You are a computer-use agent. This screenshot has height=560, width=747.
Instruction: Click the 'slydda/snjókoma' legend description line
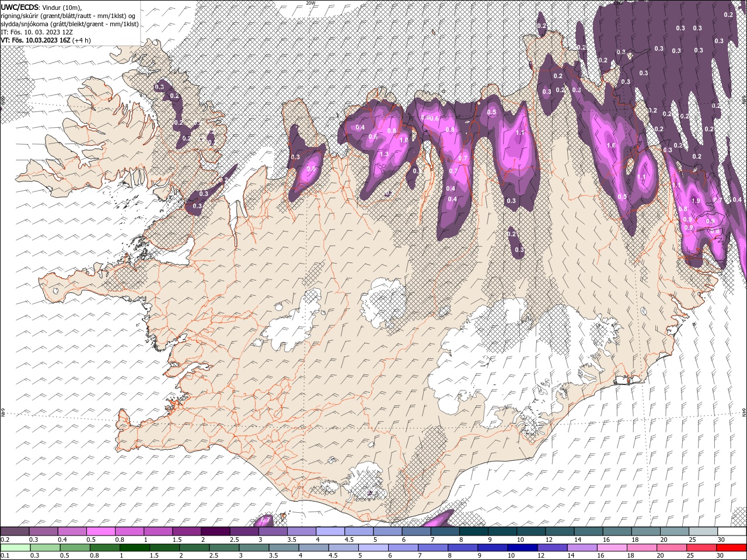69,24
